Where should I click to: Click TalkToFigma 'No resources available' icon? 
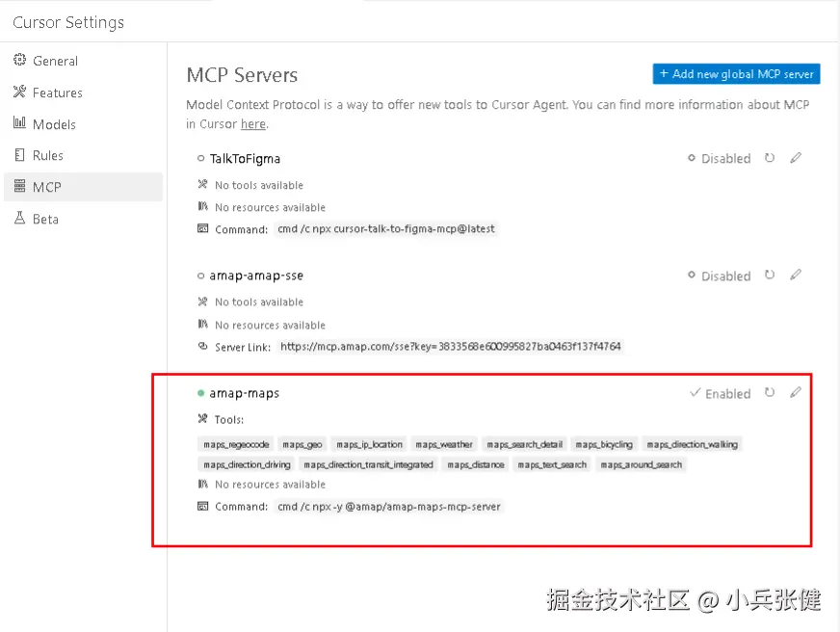(x=202, y=206)
